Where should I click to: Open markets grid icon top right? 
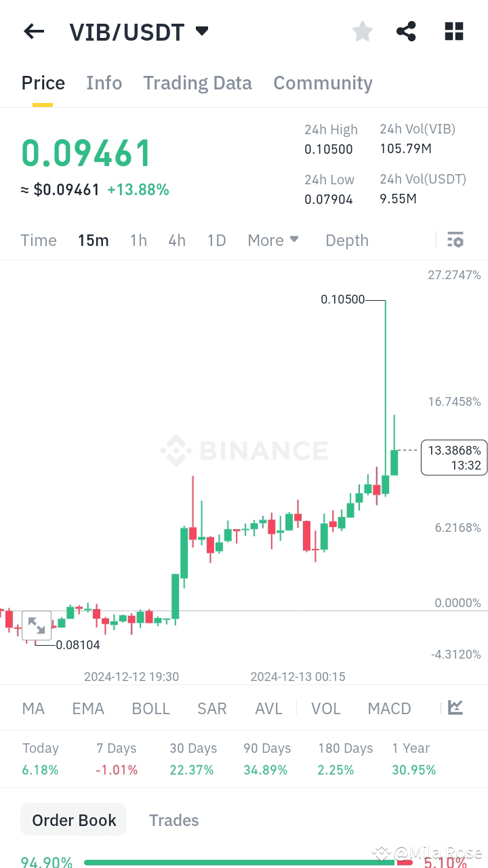[453, 31]
